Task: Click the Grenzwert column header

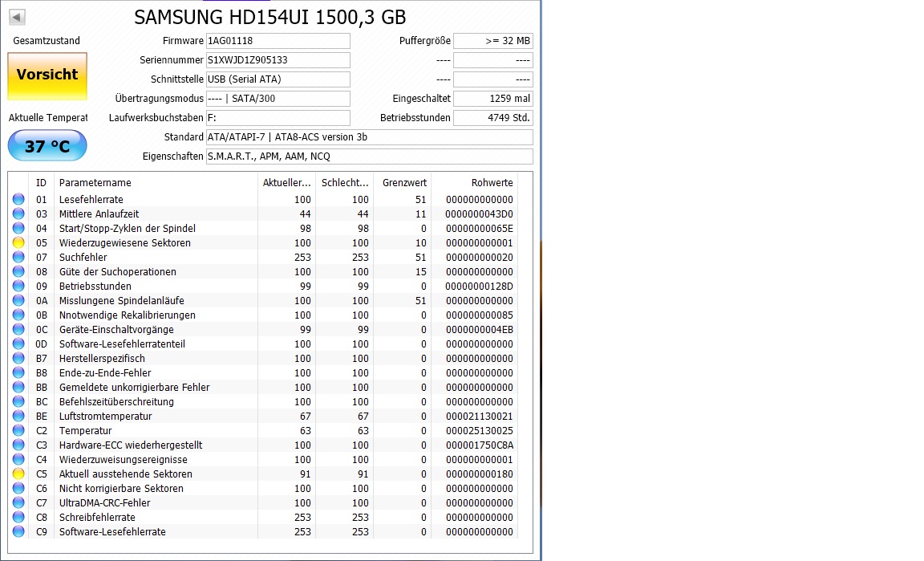Action: [x=403, y=183]
